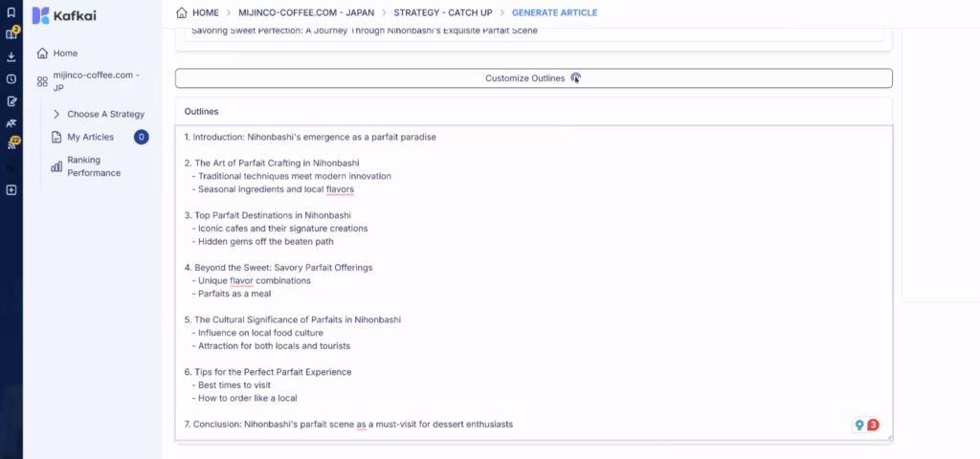Screen dimensions: 980x459
Task: Click the download icon in the dark sidebar
Action: click(x=11, y=56)
